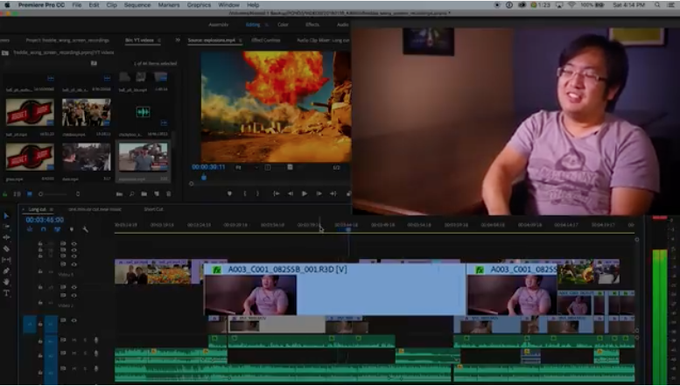Play the explosions.mp4 source clip

click(x=304, y=193)
